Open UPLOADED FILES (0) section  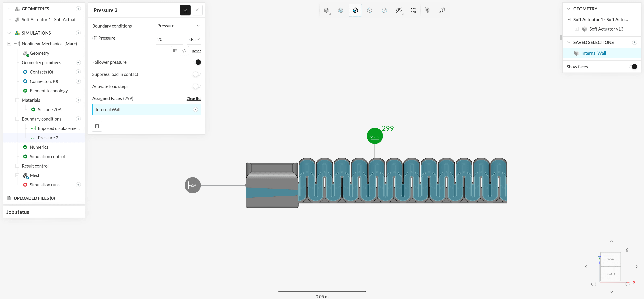click(34, 198)
